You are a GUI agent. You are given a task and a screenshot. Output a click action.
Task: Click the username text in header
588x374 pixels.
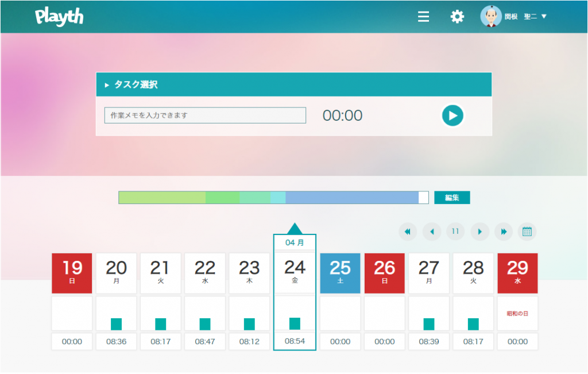pyautogui.click(x=520, y=17)
